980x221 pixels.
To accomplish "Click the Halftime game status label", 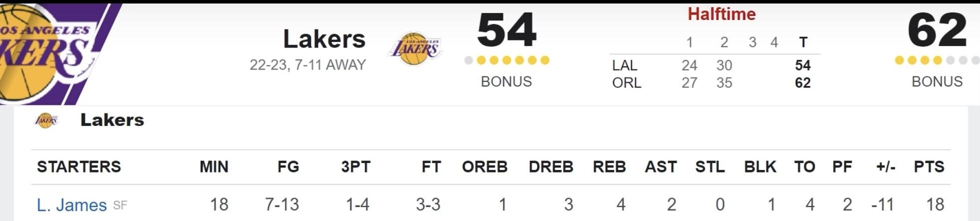I will [721, 14].
